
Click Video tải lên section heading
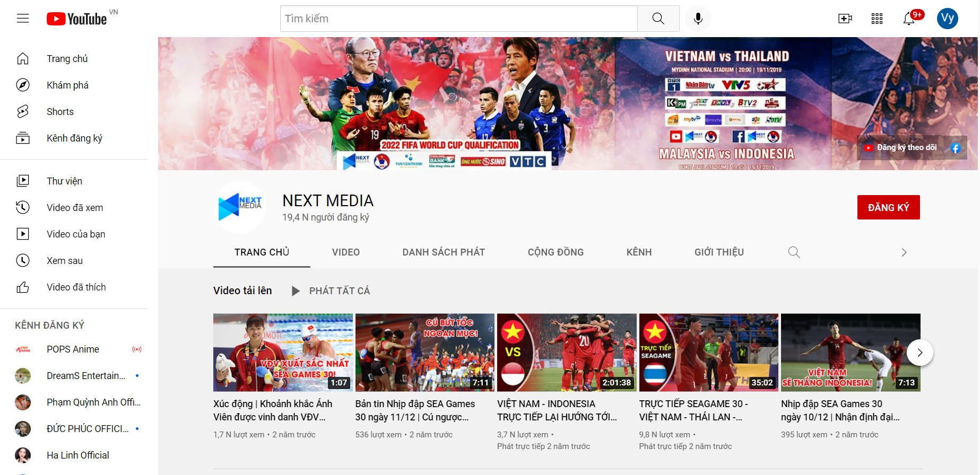[x=242, y=291]
